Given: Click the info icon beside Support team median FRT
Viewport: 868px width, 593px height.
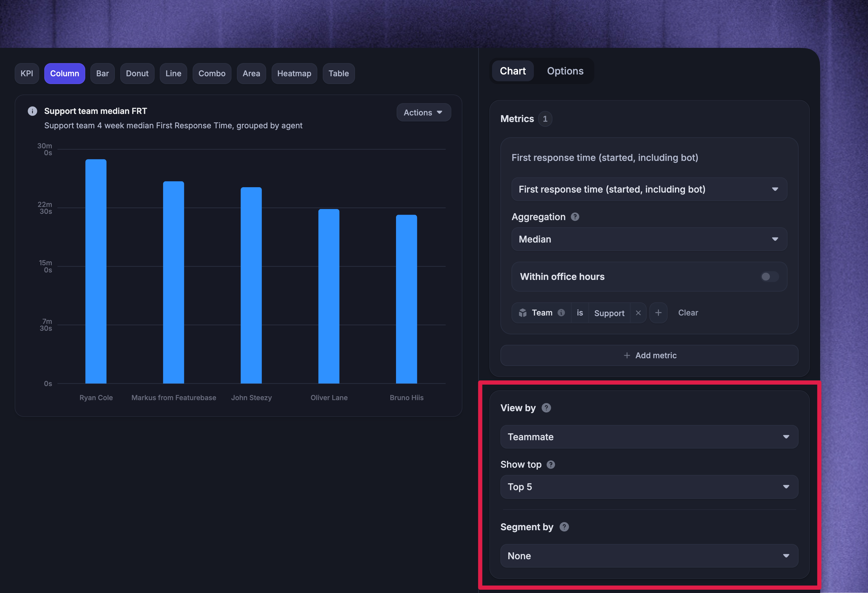Looking at the screenshot, I should [33, 111].
